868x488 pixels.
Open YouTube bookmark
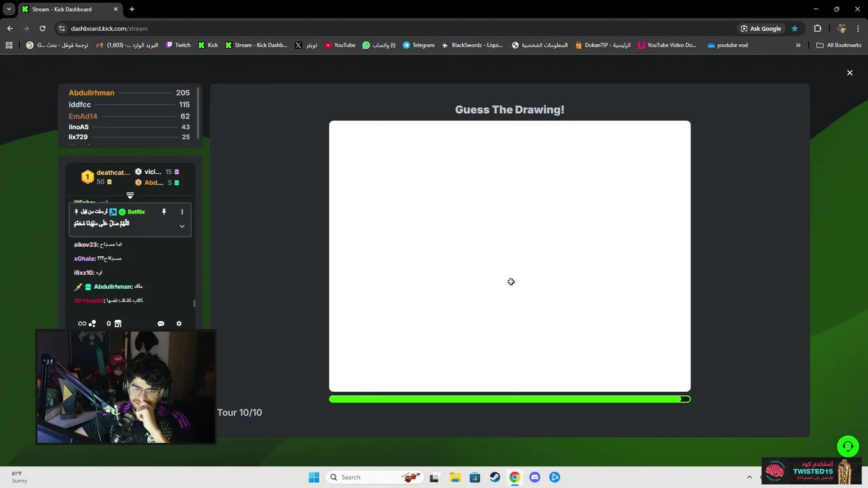[x=340, y=45]
